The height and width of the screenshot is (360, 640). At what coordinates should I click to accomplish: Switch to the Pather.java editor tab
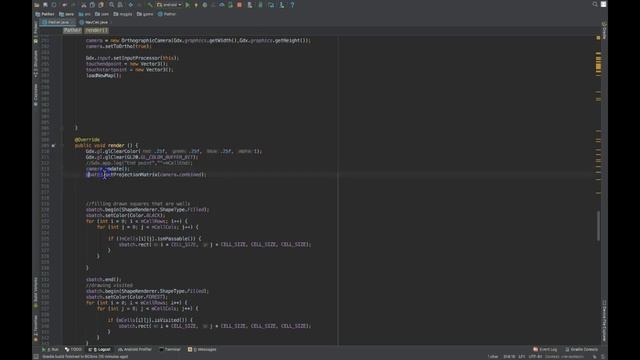click(57, 22)
